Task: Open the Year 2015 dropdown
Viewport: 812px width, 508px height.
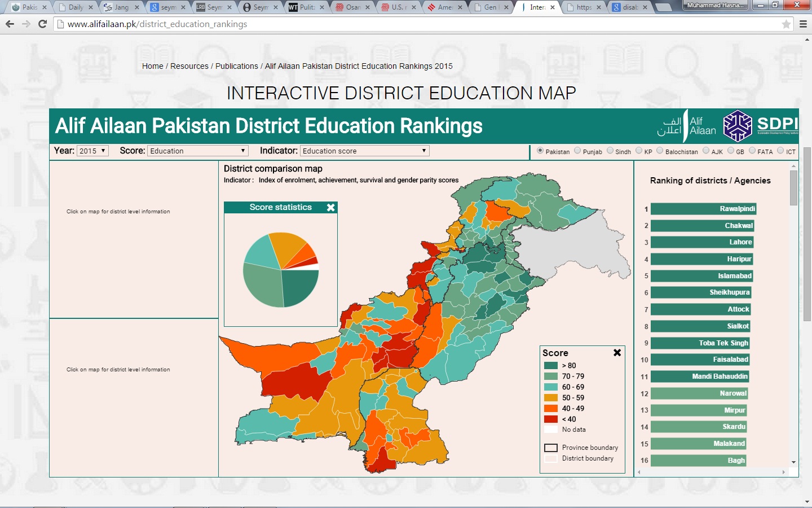Action: click(92, 151)
